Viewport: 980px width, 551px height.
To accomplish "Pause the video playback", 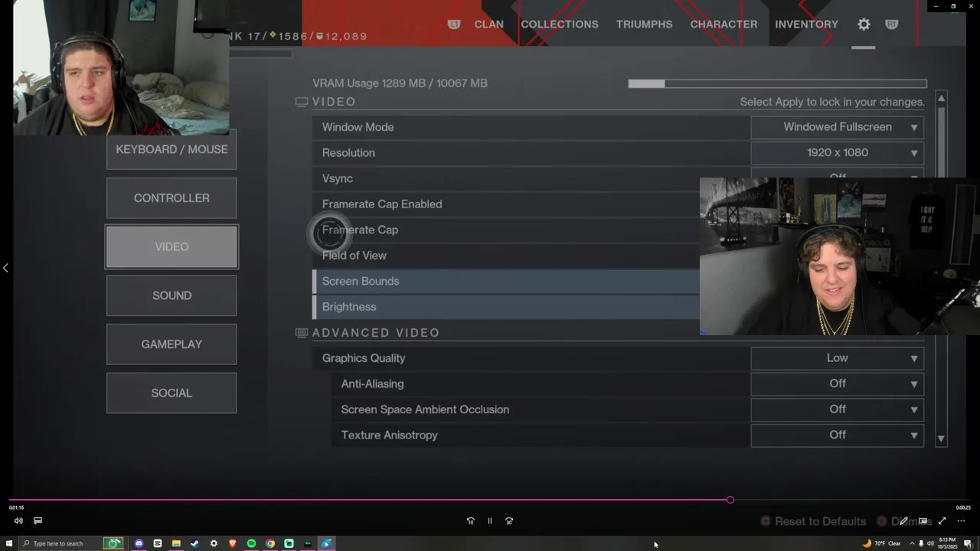I will [490, 521].
